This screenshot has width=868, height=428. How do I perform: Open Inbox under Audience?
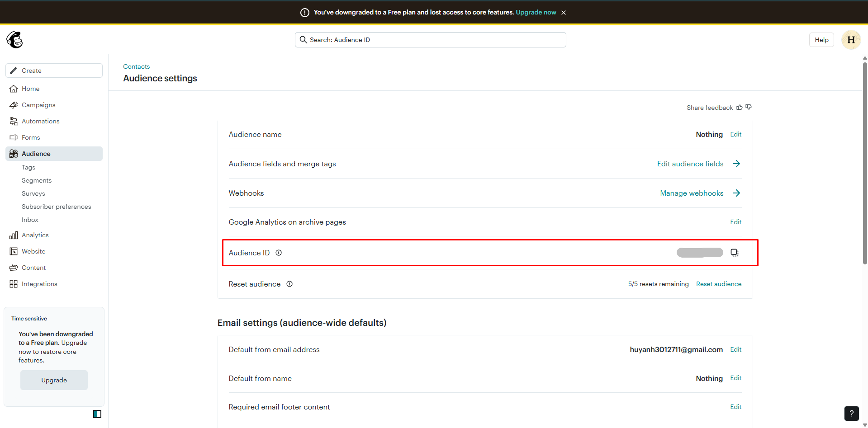[30, 220]
